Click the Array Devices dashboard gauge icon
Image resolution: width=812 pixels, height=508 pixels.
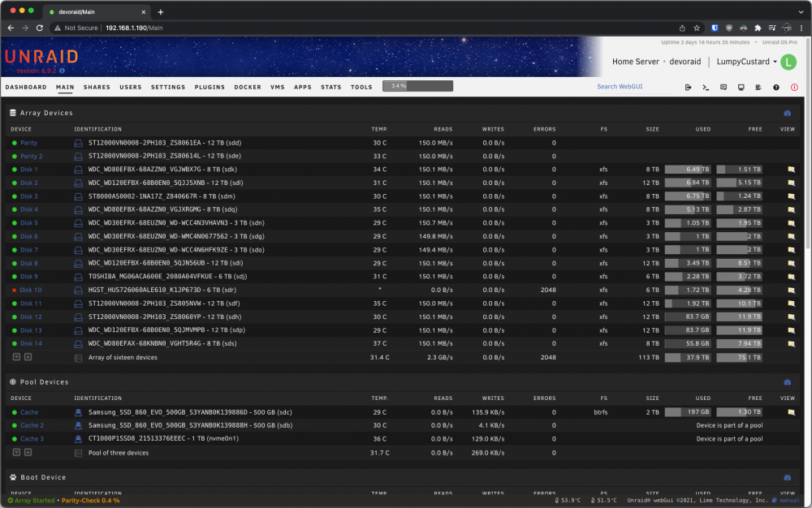(x=788, y=114)
